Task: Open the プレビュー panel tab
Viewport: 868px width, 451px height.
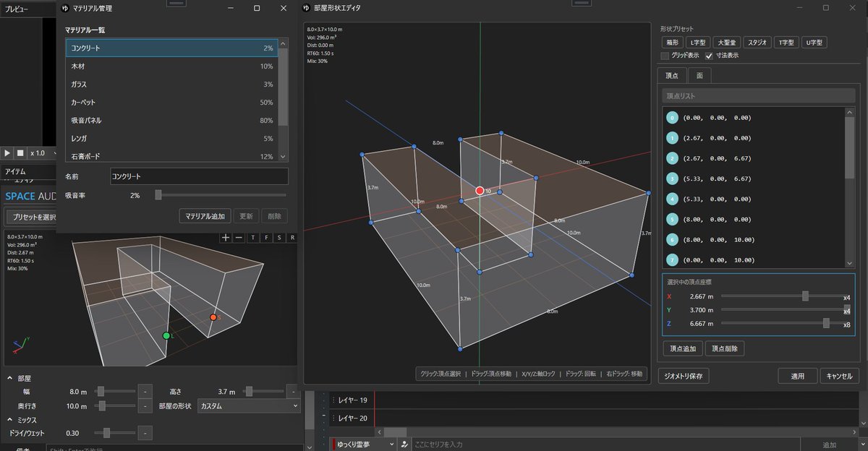Action: [x=17, y=9]
